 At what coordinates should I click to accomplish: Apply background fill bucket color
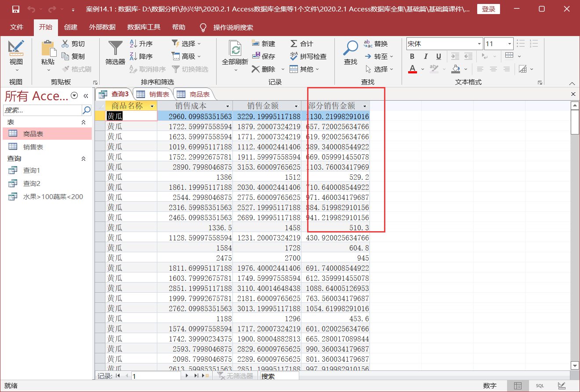coord(456,69)
